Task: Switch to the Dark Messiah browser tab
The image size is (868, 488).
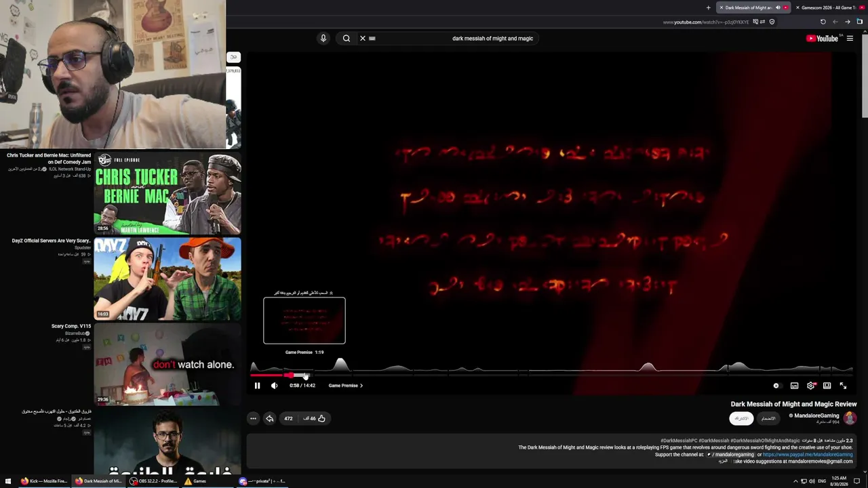Action: [748, 7]
